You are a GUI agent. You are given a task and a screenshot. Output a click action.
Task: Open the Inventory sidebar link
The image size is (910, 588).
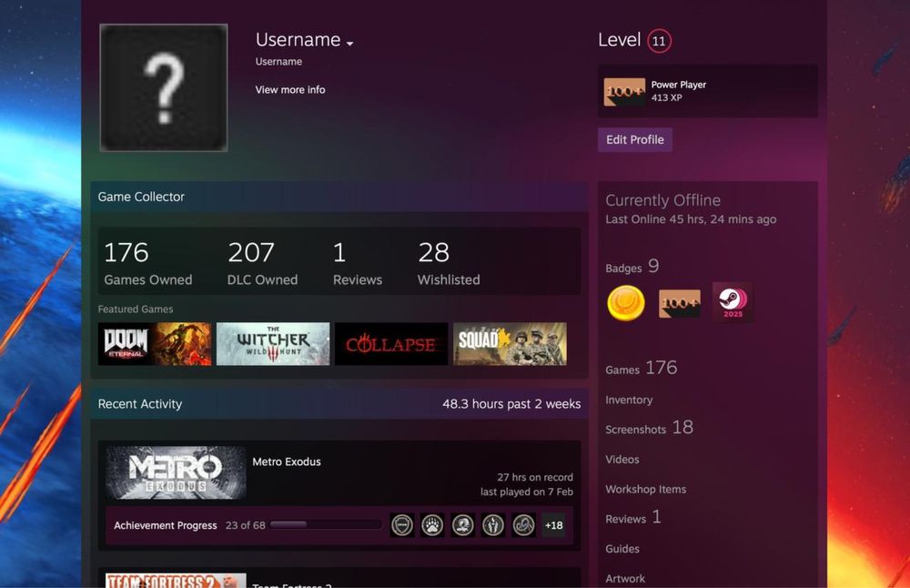pyautogui.click(x=629, y=400)
